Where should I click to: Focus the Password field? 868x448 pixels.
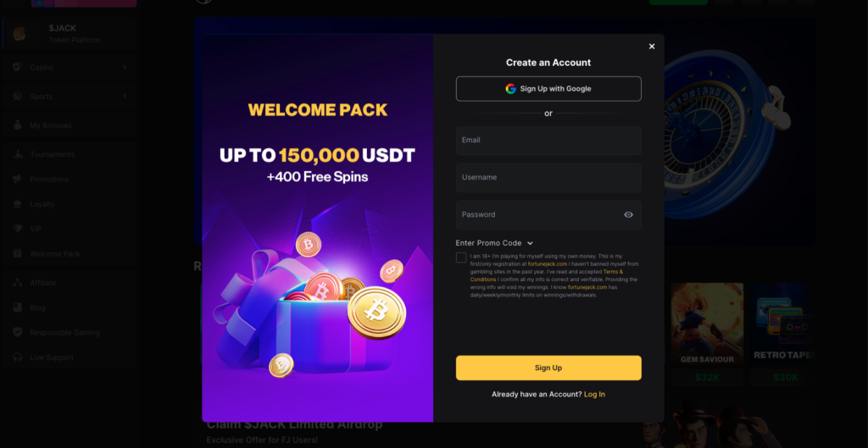pyautogui.click(x=548, y=214)
